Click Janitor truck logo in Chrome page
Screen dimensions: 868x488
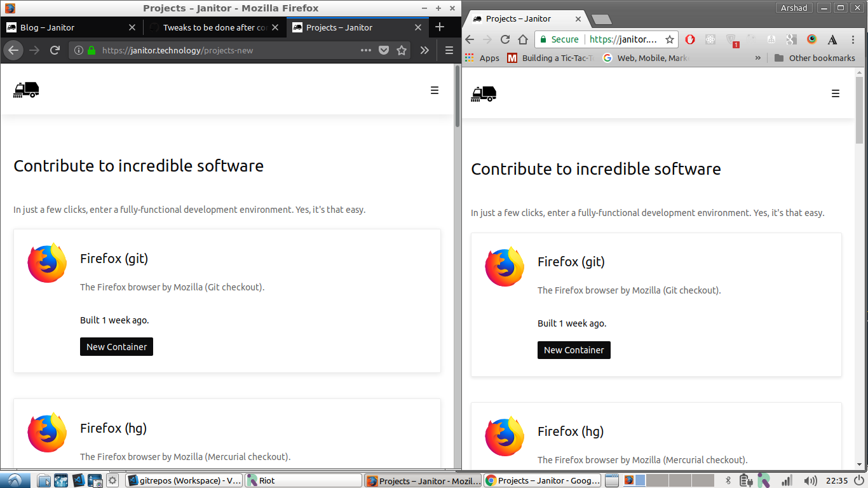tap(484, 93)
